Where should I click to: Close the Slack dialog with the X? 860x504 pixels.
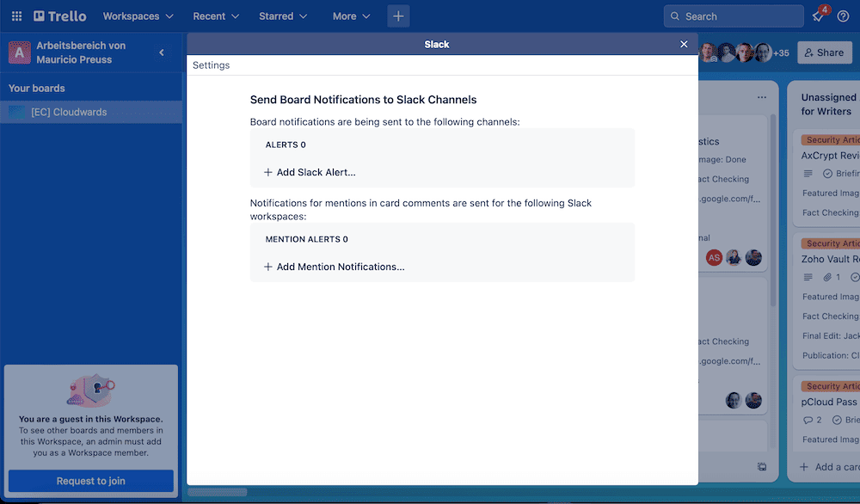pyautogui.click(x=684, y=45)
